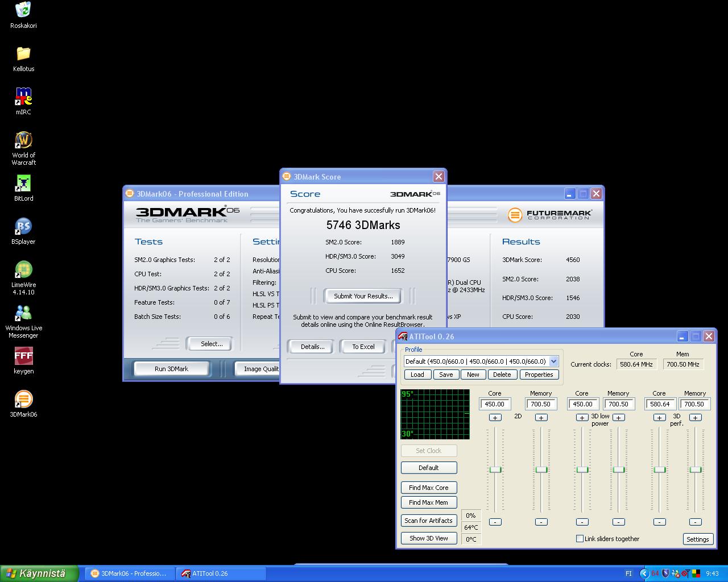Image resolution: width=728 pixels, height=582 pixels.
Task: Increase 2D Memory clock with plus button
Action: 541,418
